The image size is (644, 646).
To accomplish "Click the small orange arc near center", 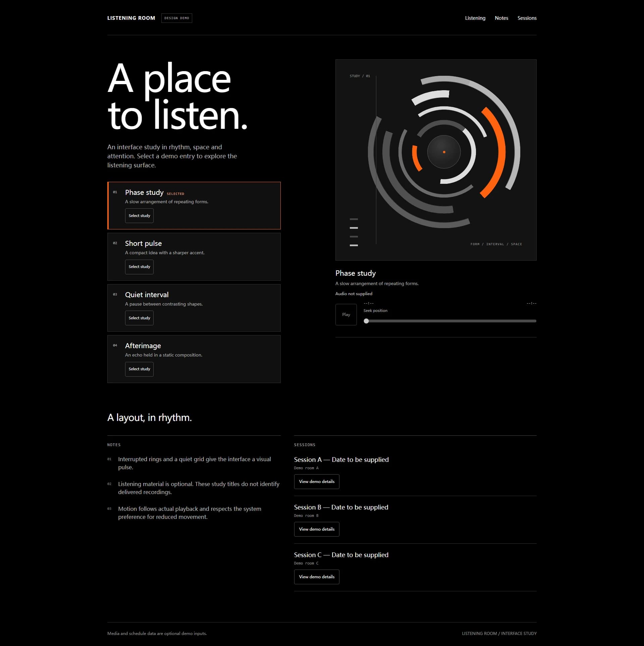I will (x=416, y=158).
